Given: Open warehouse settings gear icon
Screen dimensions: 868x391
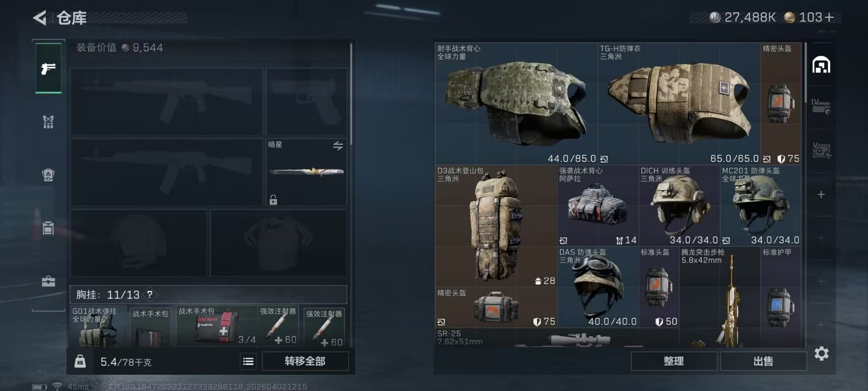Looking at the screenshot, I should [x=821, y=353].
